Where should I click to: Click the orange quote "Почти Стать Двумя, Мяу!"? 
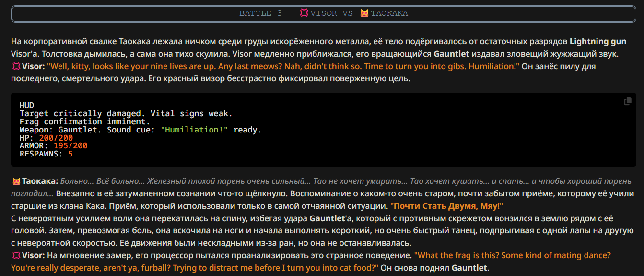(447, 206)
